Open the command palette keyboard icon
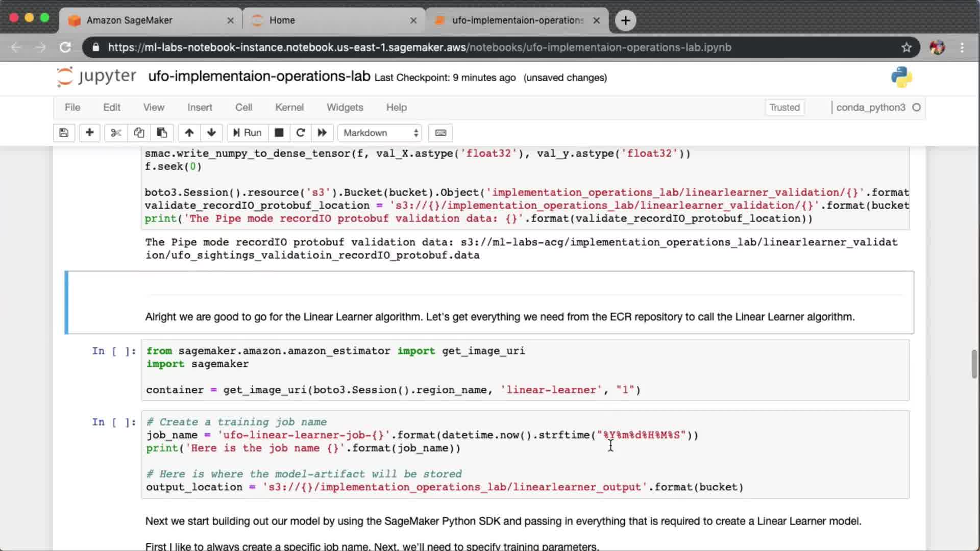Screen dimensions: 980x551 (x=440, y=133)
